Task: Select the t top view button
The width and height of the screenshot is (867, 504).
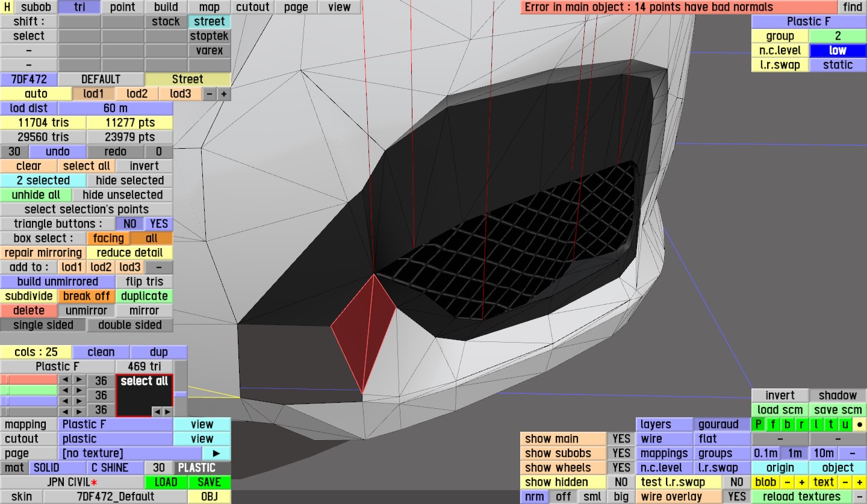Action: [831, 425]
